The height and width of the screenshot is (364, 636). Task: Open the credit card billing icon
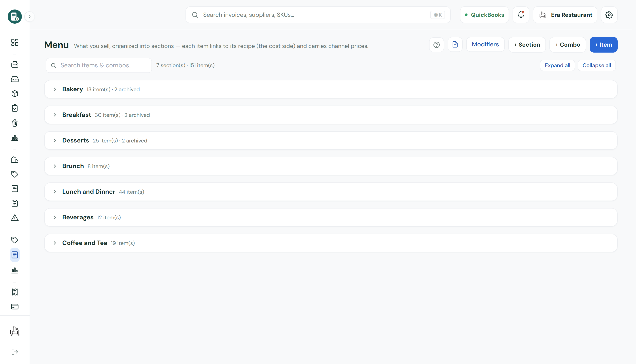[x=15, y=307]
